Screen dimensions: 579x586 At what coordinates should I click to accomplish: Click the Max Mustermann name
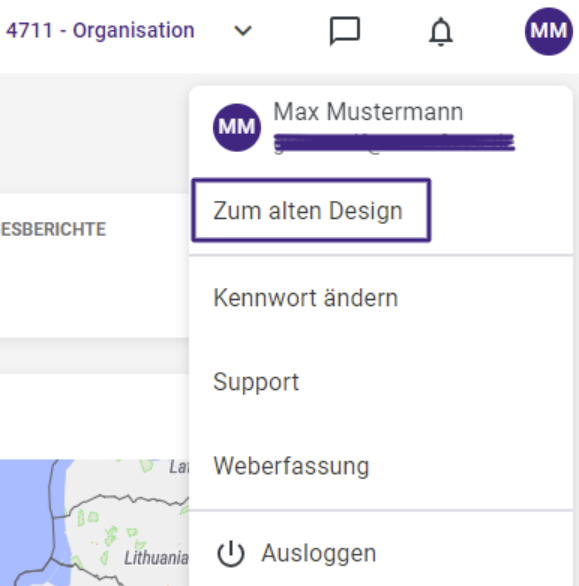pos(368,111)
